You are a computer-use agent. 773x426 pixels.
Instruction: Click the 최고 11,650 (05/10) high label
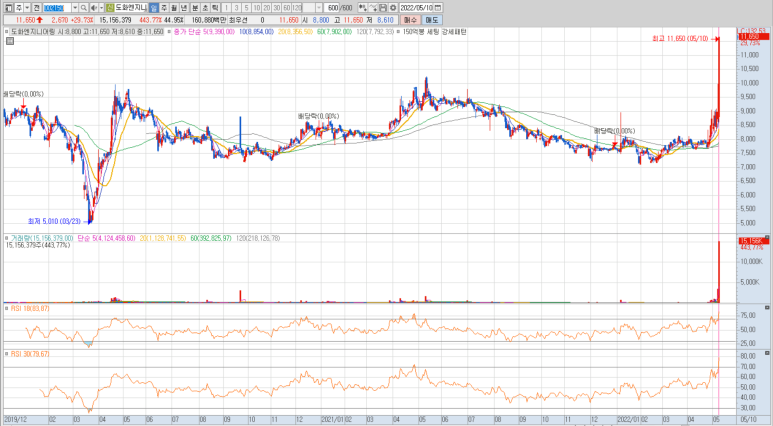pos(680,38)
